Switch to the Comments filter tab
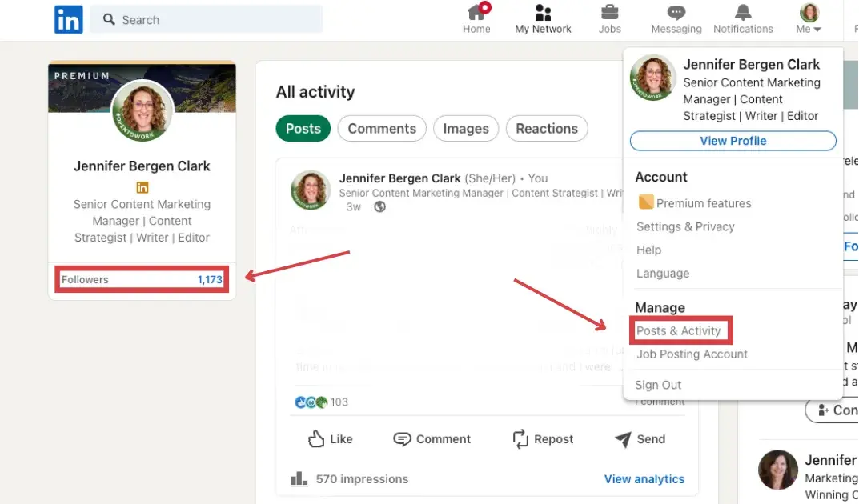 [x=382, y=129]
